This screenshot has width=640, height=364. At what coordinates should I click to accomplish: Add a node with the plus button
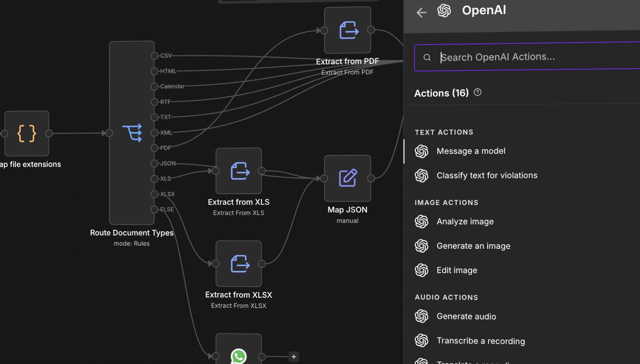click(294, 357)
